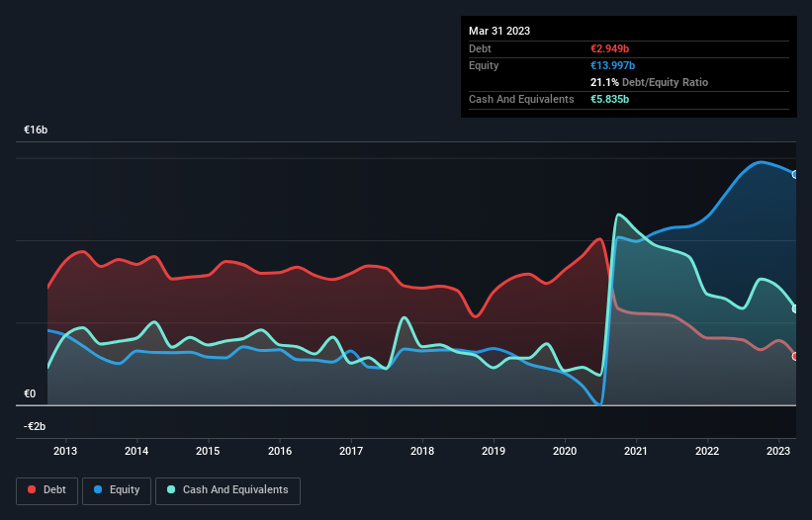The width and height of the screenshot is (812, 520).
Task: Click the €2.949b debt value
Action: (609, 48)
